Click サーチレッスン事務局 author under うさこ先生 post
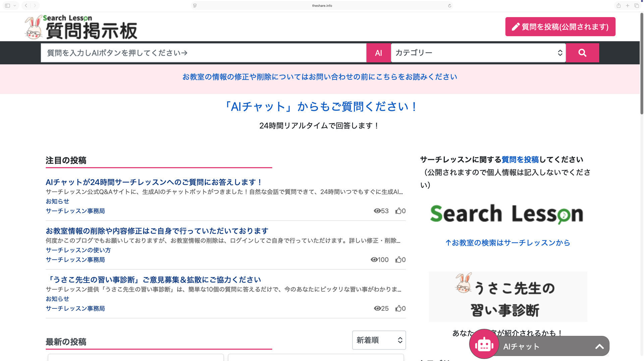Image resolution: width=644 pixels, height=361 pixels. 75,309
